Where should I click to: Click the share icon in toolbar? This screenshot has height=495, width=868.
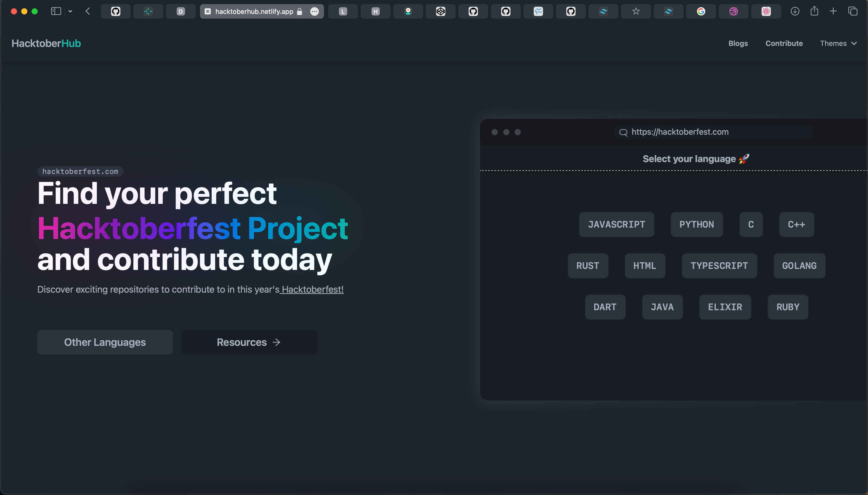(814, 11)
